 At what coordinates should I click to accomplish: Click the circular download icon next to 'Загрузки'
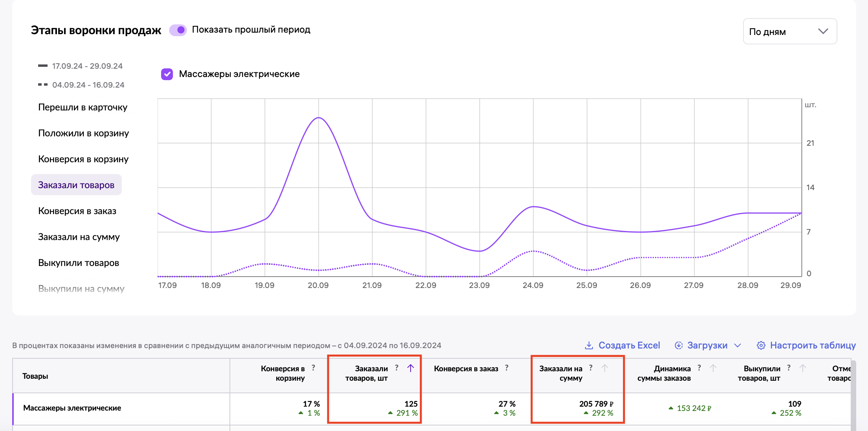tap(679, 345)
